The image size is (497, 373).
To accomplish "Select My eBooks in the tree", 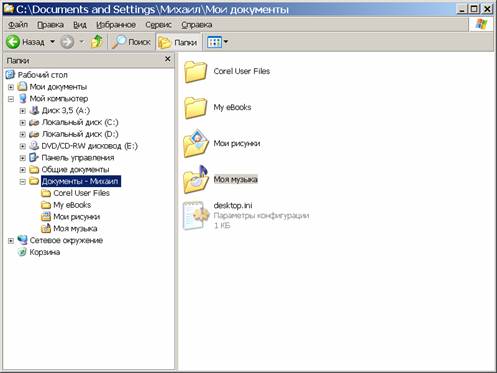I will (72, 205).
